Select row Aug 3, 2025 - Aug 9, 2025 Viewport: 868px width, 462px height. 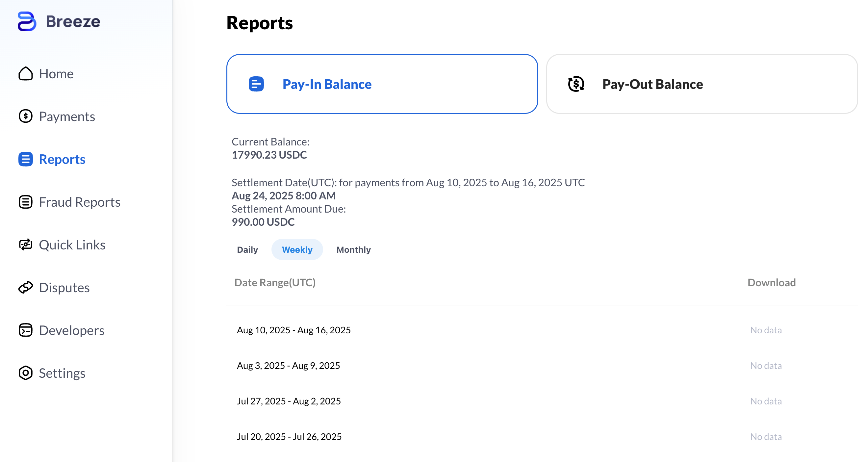coord(542,366)
